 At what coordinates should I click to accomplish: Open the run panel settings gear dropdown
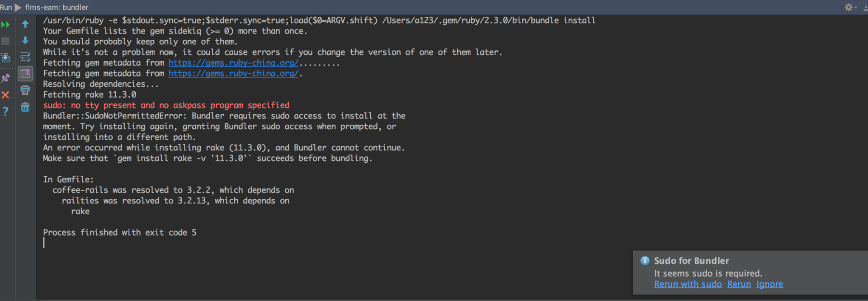[x=850, y=7]
